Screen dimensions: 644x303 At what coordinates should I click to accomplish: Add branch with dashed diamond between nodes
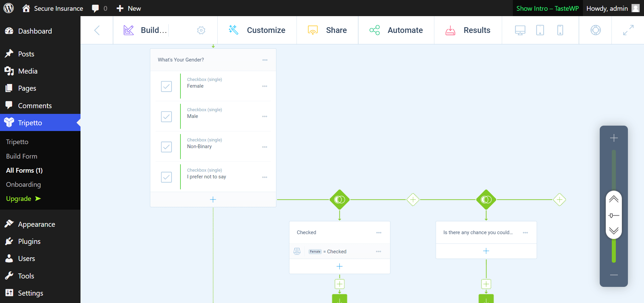[x=413, y=200]
